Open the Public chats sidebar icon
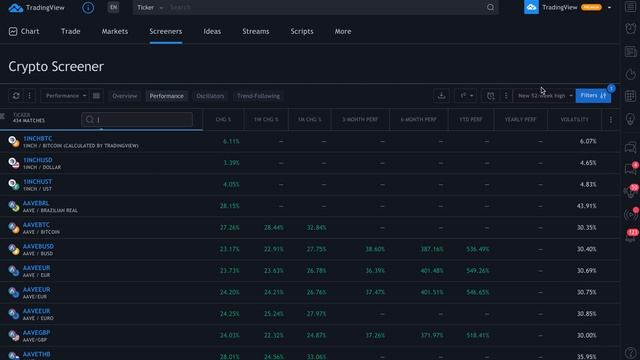Screen dimensions: 640x360 tap(631, 147)
